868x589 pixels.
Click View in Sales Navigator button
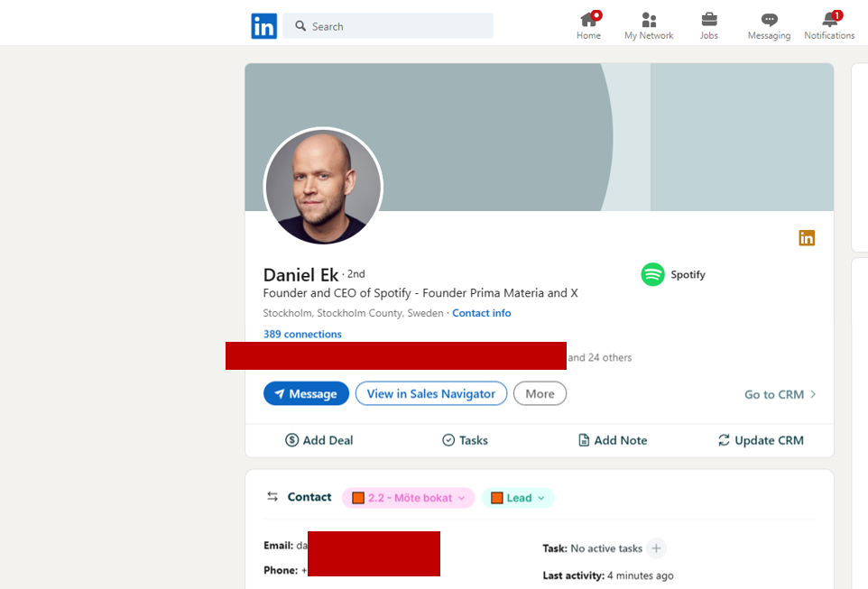coord(430,393)
